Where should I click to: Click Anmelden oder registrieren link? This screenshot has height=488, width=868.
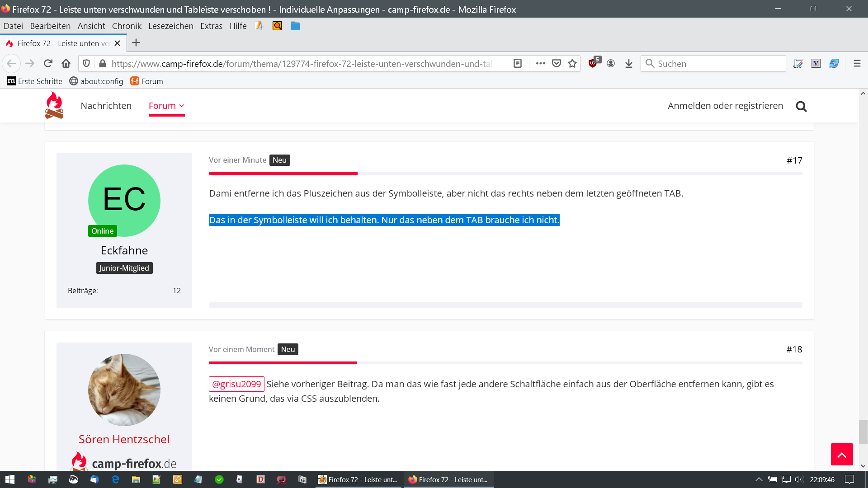tap(725, 106)
